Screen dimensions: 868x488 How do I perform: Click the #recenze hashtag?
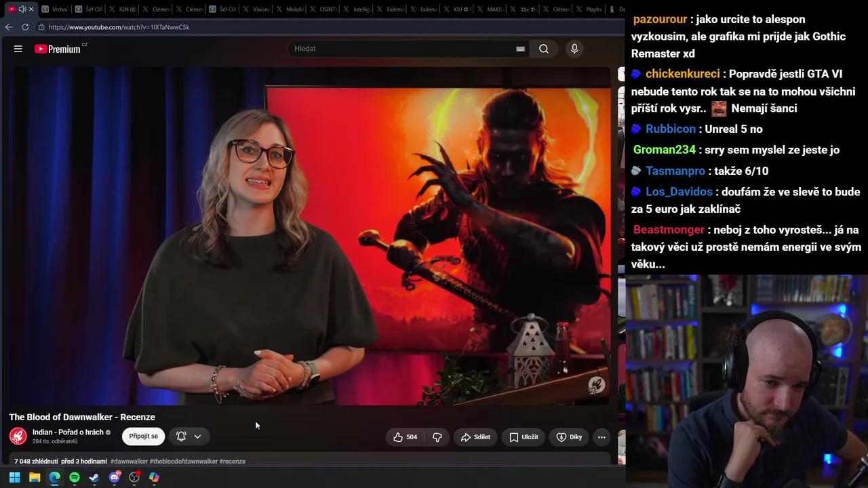click(x=233, y=462)
